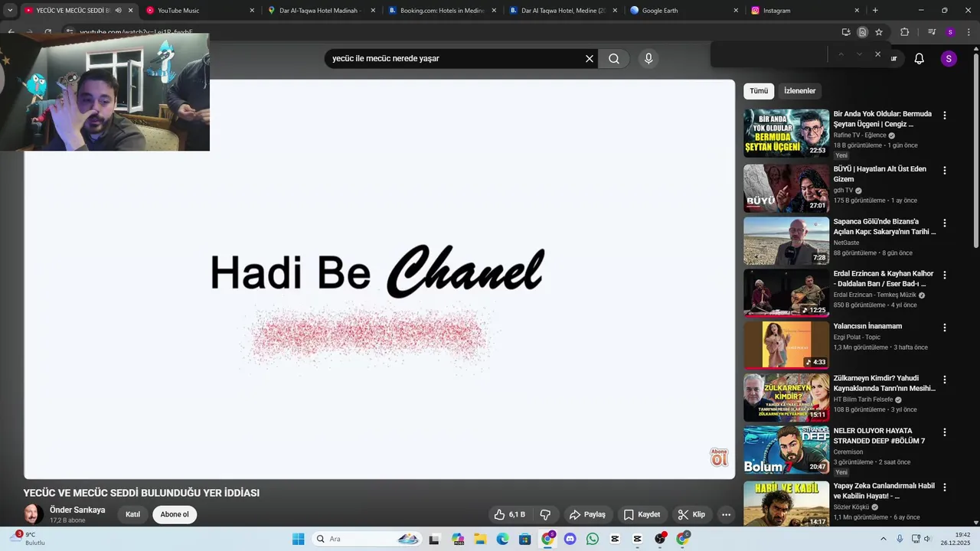Switch to the YouTube Music tab
Screen dimensions: 980x551
click(x=201, y=11)
